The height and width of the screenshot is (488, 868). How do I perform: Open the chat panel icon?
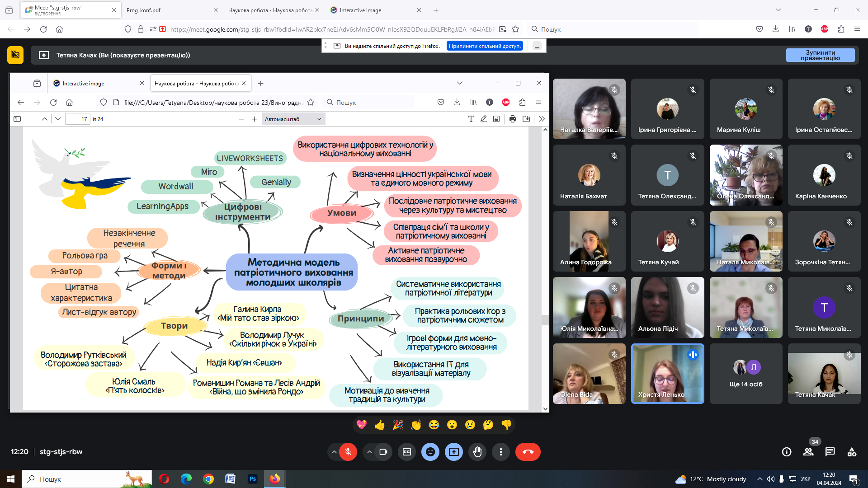coord(830,452)
